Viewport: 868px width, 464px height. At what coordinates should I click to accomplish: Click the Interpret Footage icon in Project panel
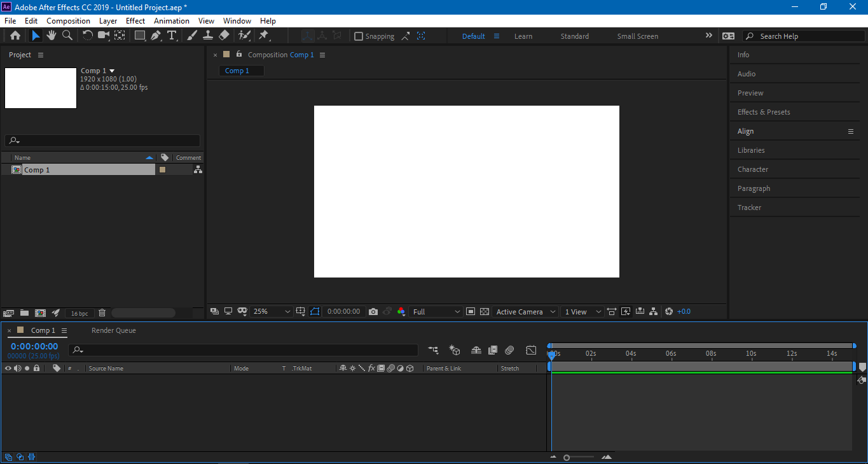[x=8, y=313]
